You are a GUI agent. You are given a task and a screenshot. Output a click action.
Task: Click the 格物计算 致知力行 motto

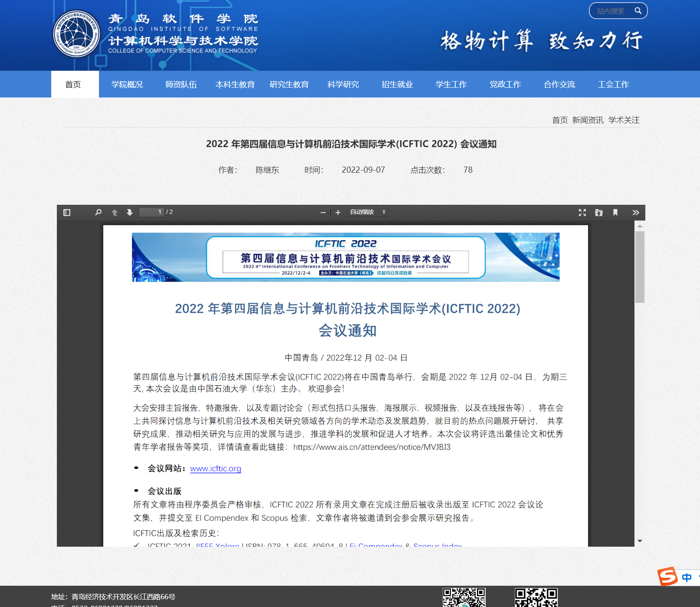541,41
